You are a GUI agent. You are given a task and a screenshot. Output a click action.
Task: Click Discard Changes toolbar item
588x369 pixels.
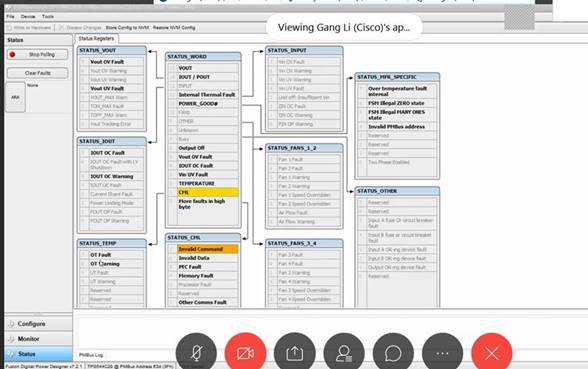pyautogui.click(x=80, y=28)
